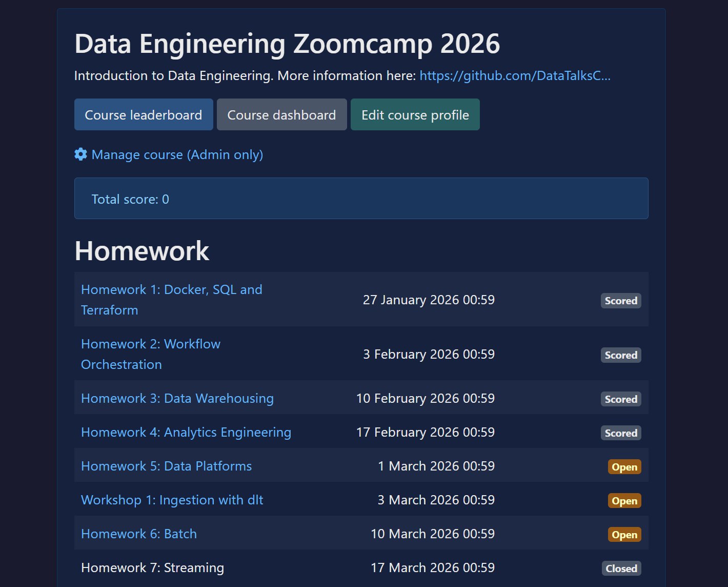Click the Open badge beside Homework 6: Batch
This screenshot has width=728, height=587.
pyautogui.click(x=624, y=534)
